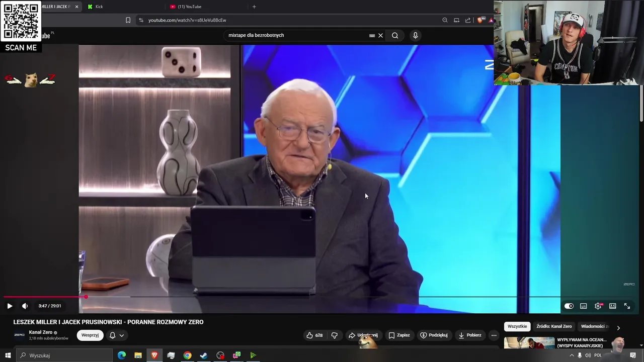Click the browser address bar URL

click(187, 20)
